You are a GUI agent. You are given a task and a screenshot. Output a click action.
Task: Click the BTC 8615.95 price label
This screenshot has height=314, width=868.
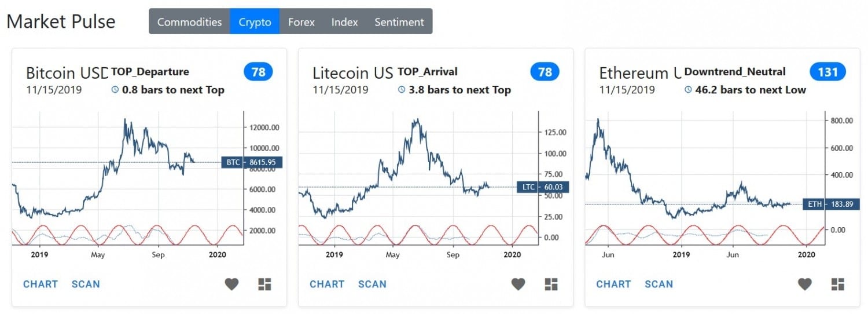click(x=252, y=163)
